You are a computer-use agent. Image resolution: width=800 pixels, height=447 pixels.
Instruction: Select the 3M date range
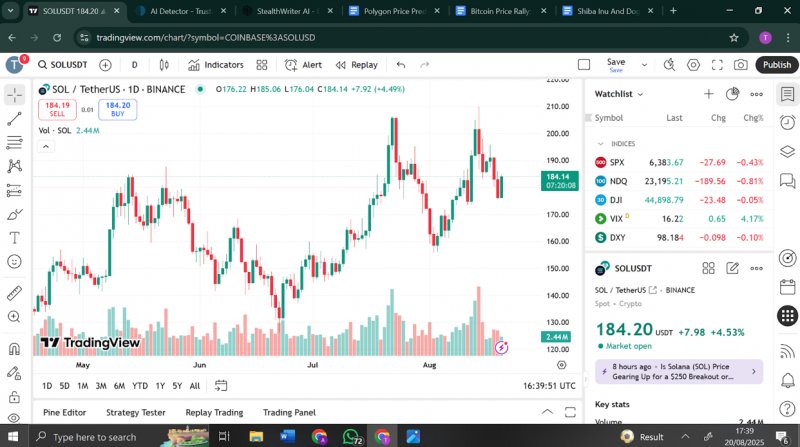pos(101,386)
